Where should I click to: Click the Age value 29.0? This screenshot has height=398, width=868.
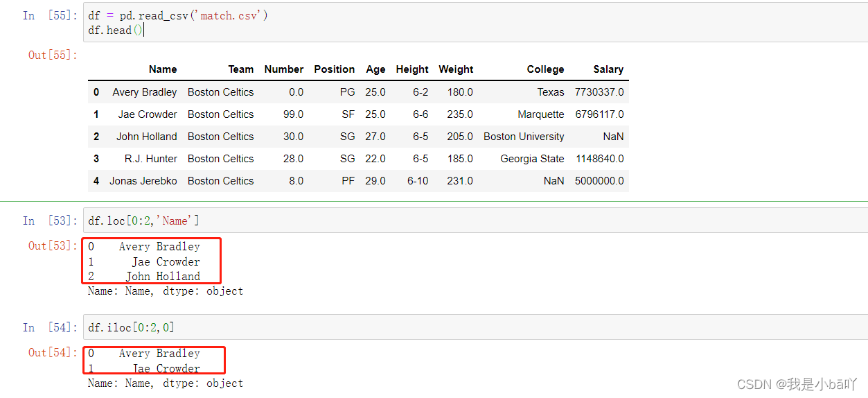pyautogui.click(x=375, y=181)
